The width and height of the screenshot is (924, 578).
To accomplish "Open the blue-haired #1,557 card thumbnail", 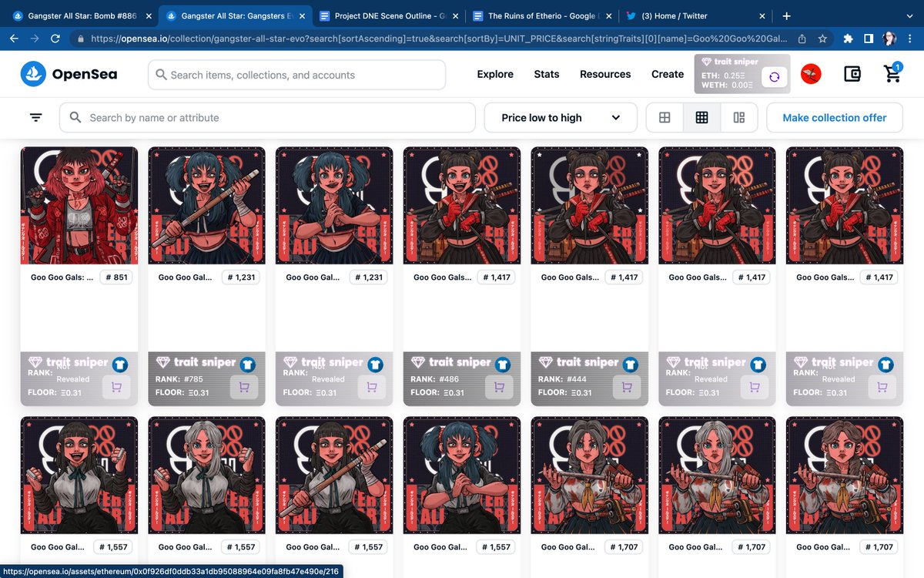I will click(463, 476).
